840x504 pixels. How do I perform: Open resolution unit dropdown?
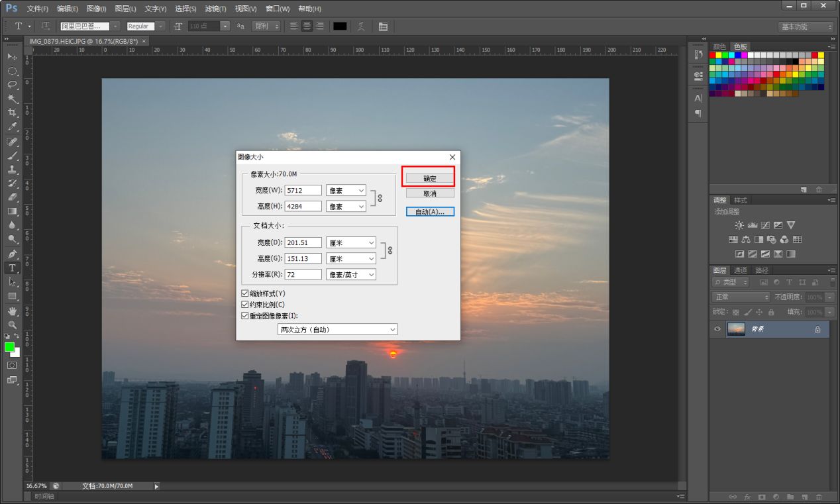click(351, 274)
